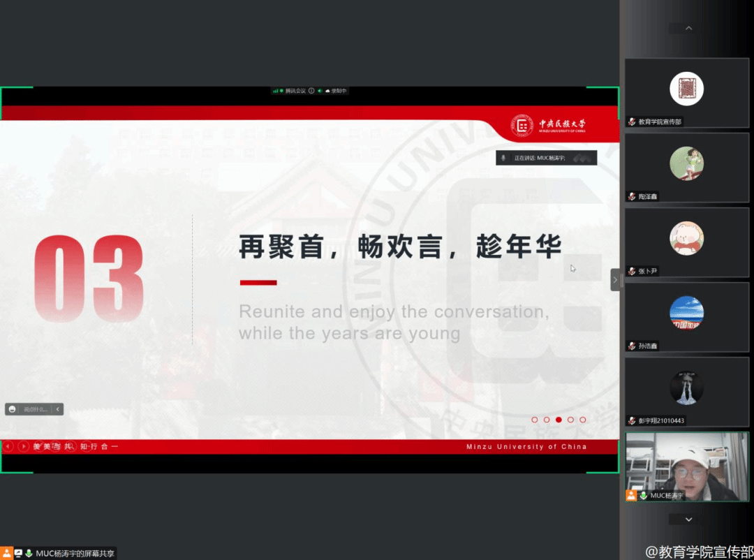Screen dimensions: 754x560
Task: Click the network signal strength icon
Action: [276, 91]
